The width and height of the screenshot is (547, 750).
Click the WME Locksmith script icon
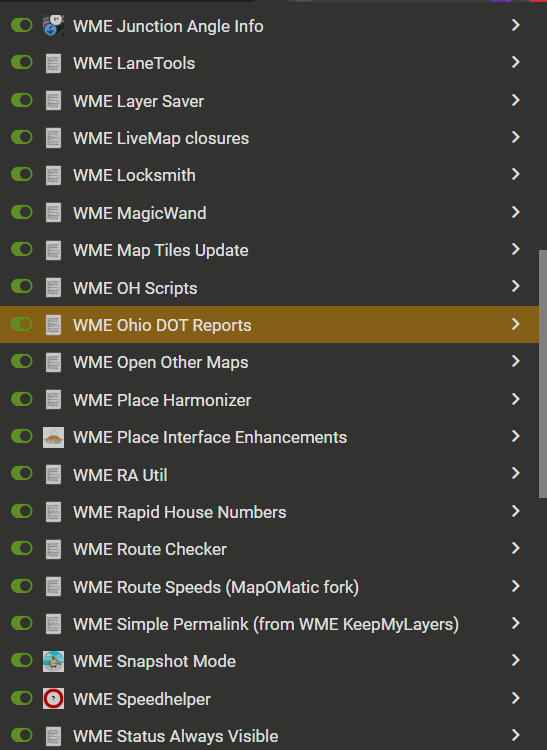pyautogui.click(x=53, y=175)
